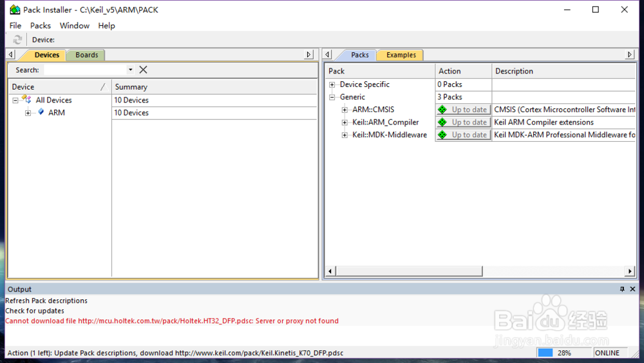Click 'Refresh Pack descriptions' output line
The height and width of the screenshot is (363, 644).
point(46,300)
